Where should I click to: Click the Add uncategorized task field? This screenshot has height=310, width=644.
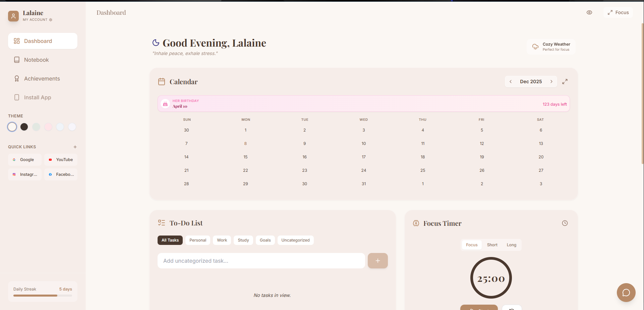261,261
